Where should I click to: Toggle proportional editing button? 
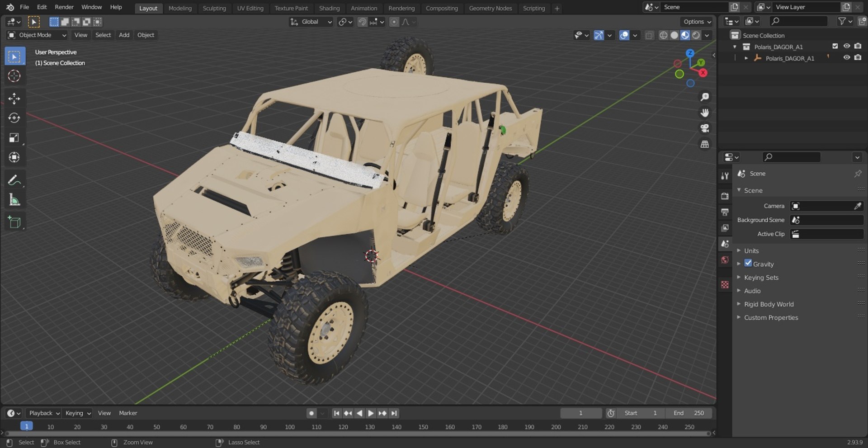(394, 22)
